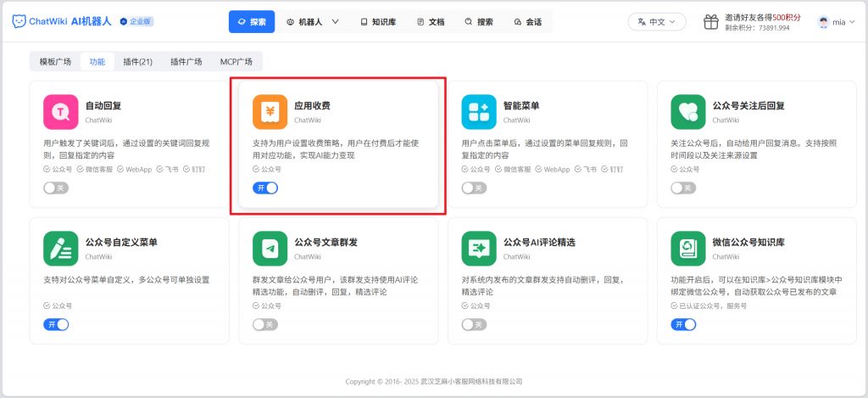
Task: Open the 智能菜单 blue grid icon
Action: click(479, 112)
